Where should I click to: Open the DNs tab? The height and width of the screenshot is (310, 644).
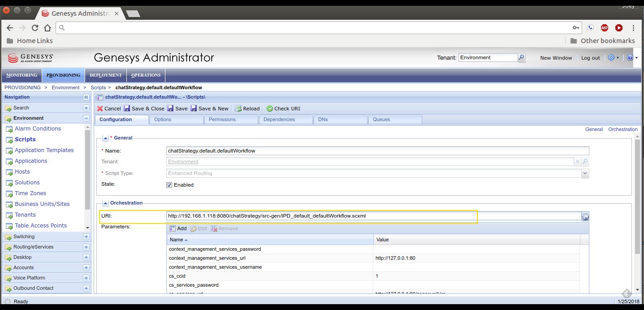tap(340, 119)
